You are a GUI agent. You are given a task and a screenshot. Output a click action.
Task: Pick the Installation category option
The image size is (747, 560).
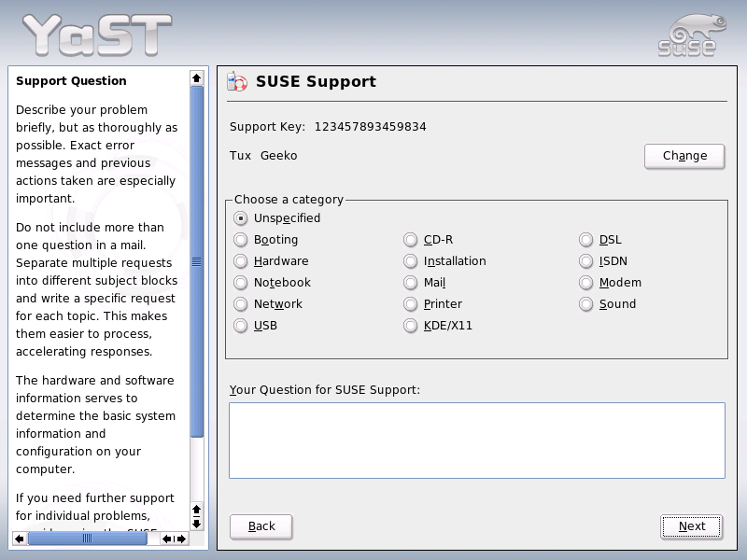(x=410, y=261)
